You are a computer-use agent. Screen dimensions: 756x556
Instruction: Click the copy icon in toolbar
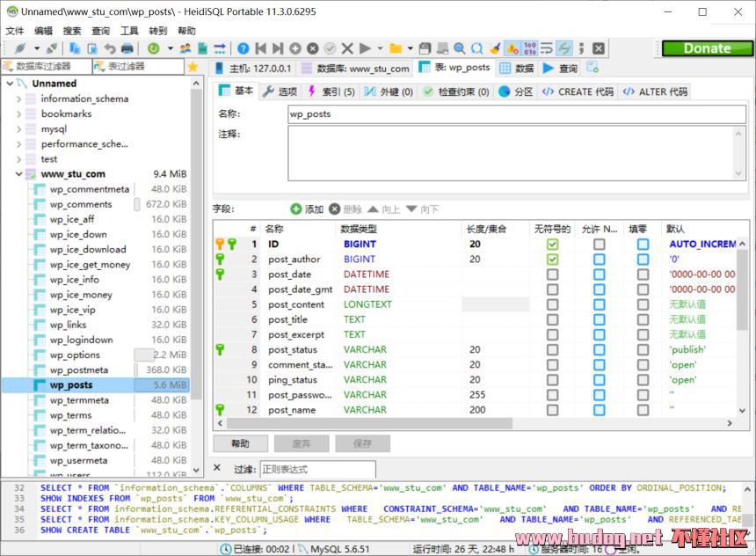(75, 48)
